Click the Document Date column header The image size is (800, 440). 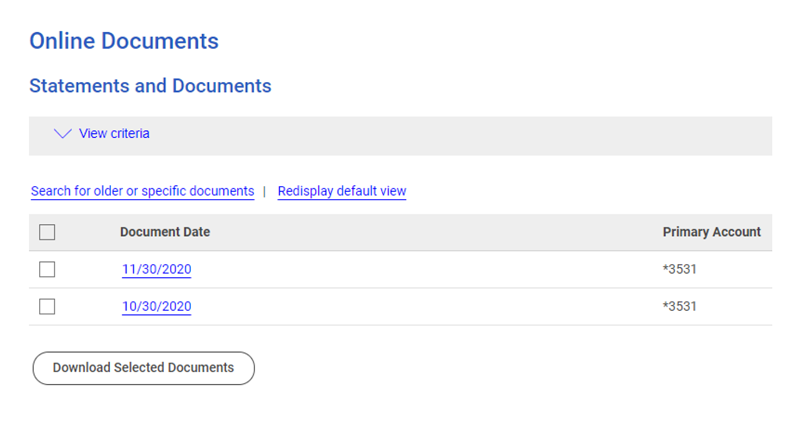pos(165,232)
